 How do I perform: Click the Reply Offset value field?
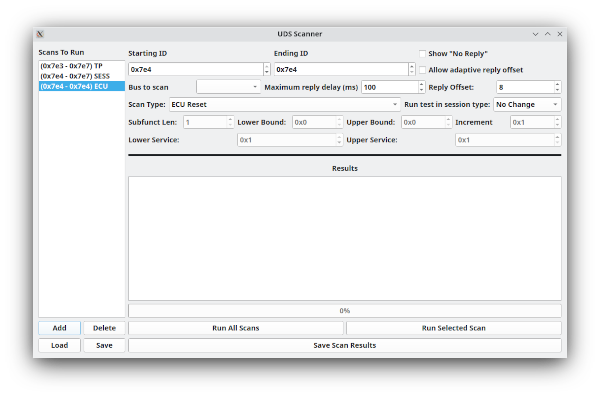(525, 87)
